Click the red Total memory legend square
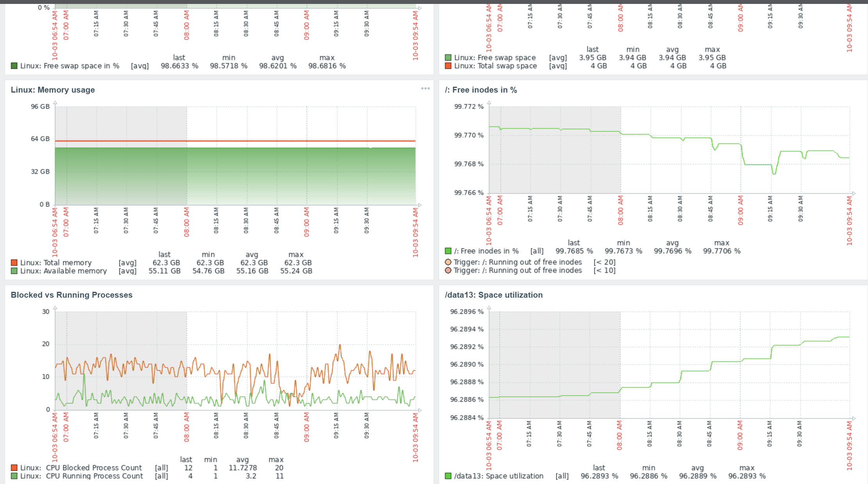 tap(14, 263)
